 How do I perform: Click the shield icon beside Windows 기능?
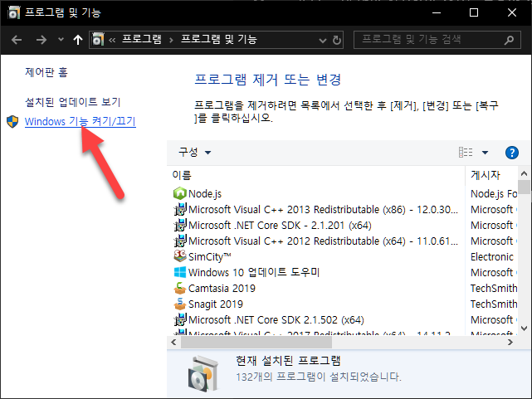click(x=12, y=121)
